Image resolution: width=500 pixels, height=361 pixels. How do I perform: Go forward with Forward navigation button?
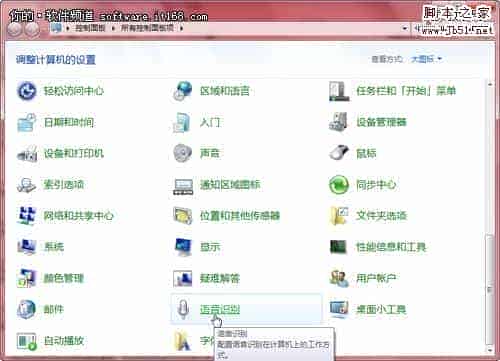pyautogui.click(x=32, y=30)
